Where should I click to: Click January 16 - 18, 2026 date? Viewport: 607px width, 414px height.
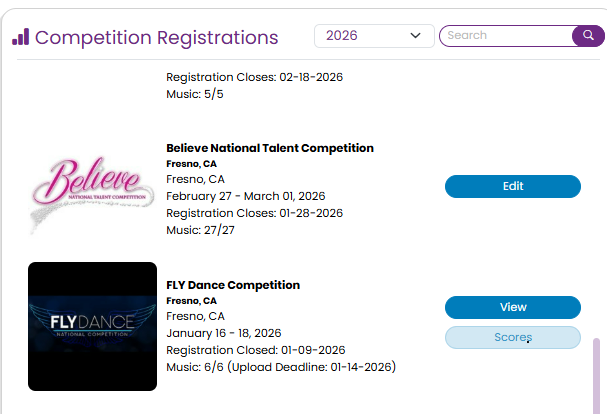pos(223,333)
